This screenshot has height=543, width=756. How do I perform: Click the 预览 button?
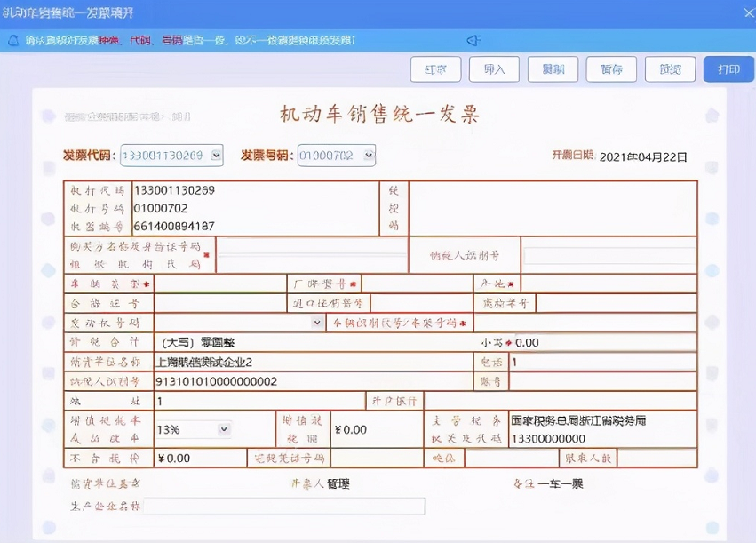670,69
